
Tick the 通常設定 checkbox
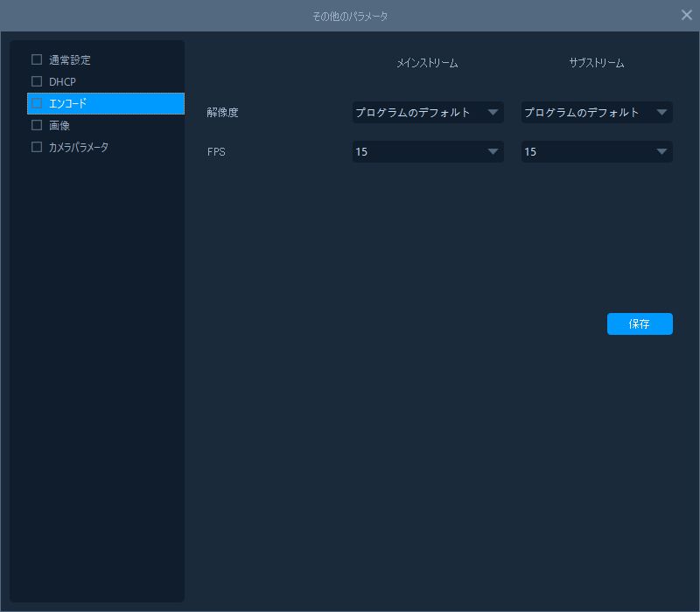pos(37,60)
